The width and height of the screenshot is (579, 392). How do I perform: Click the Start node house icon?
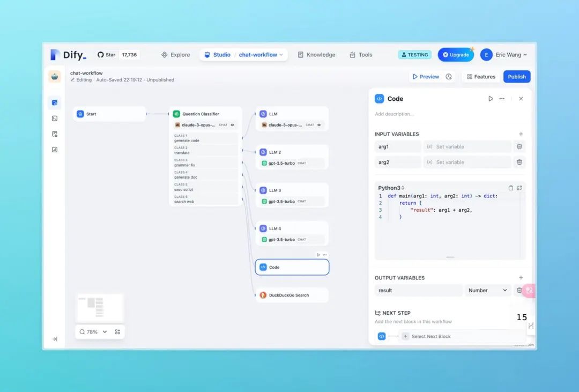click(x=80, y=114)
